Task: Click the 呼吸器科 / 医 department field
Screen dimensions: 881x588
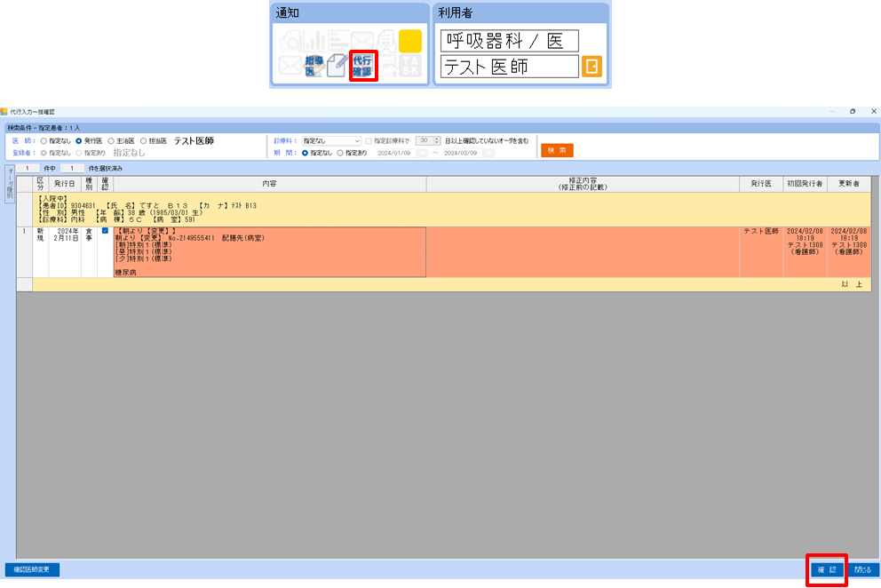Action: pyautogui.click(x=510, y=41)
